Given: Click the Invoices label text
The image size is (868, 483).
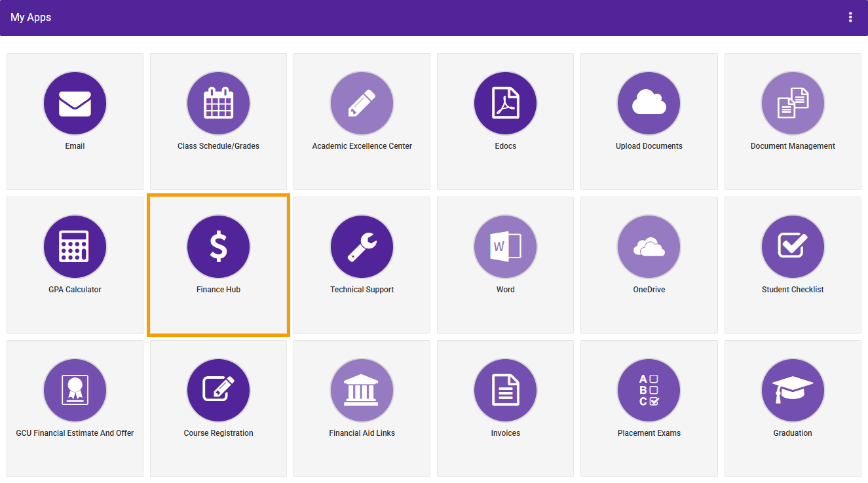Looking at the screenshot, I should point(505,433).
